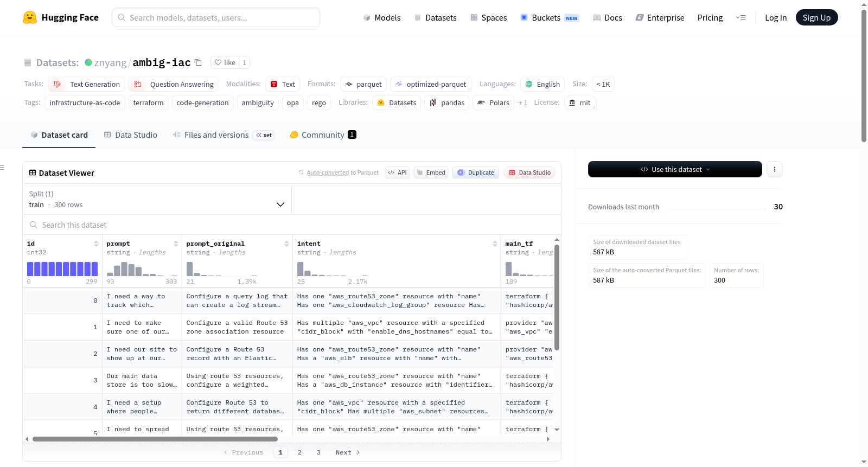Viewport: 868px width, 467px height.
Task: Click the <1K size tag
Action: tap(603, 84)
